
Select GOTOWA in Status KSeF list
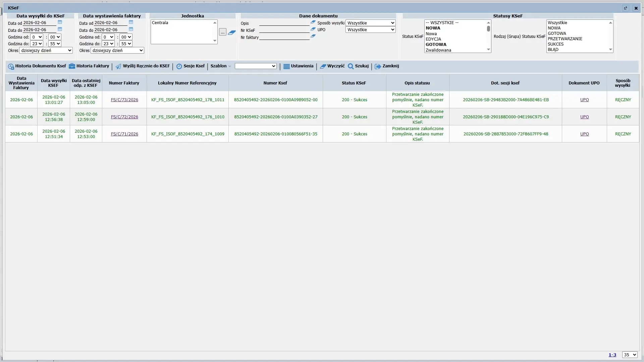pyautogui.click(x=436, y=45)
